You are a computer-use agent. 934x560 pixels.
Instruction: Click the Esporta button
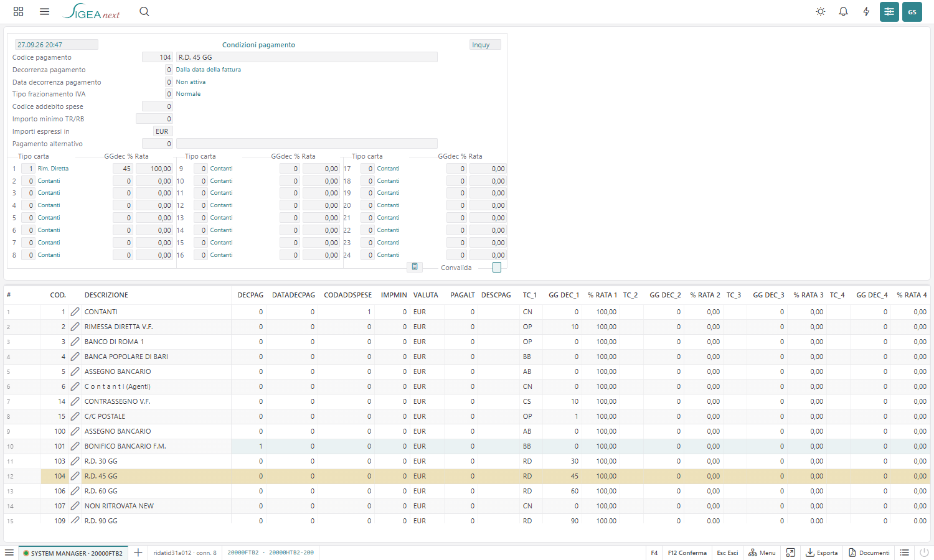tap(822, 553)
